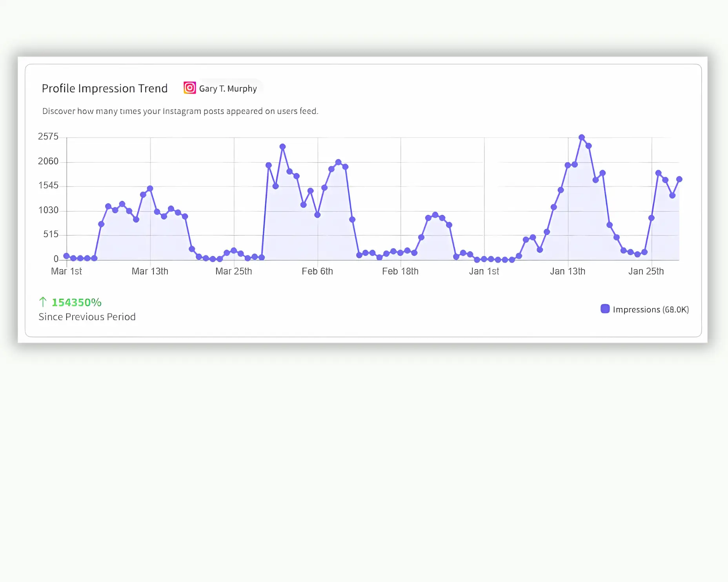Click the Instagram icon next to the title

(189, 88)
